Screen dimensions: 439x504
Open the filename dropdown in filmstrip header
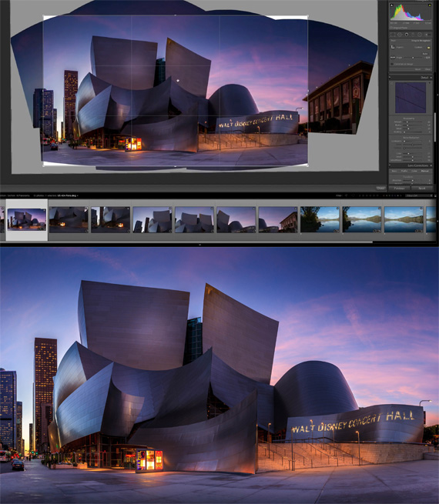click(x=66, y=195)
